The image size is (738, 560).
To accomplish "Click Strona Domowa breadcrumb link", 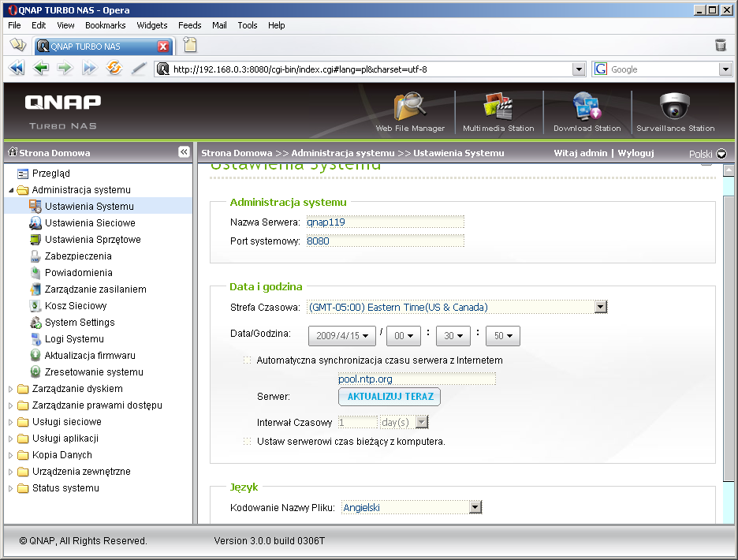I will (237, 153).
